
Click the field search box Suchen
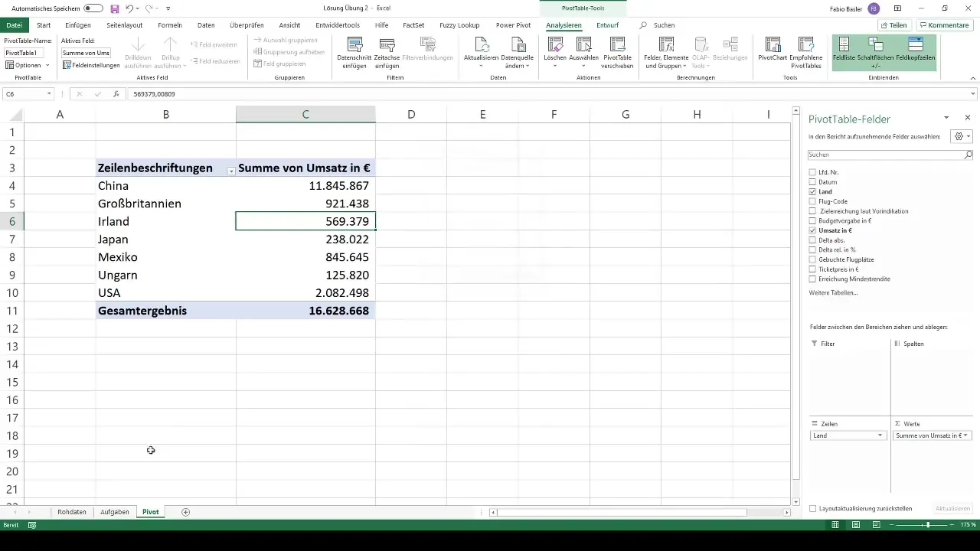pos(890,155)
